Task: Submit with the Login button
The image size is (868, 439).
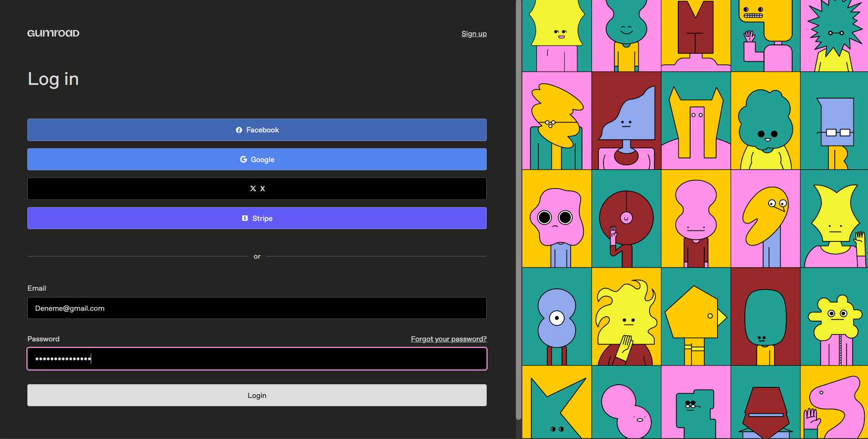Action: click(x=257, y=395)
